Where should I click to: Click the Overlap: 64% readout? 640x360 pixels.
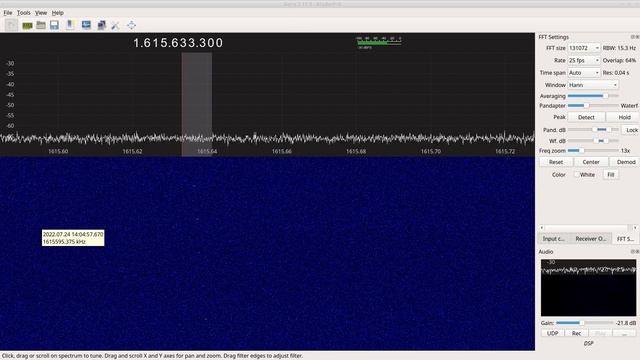[x=619, y=60]
